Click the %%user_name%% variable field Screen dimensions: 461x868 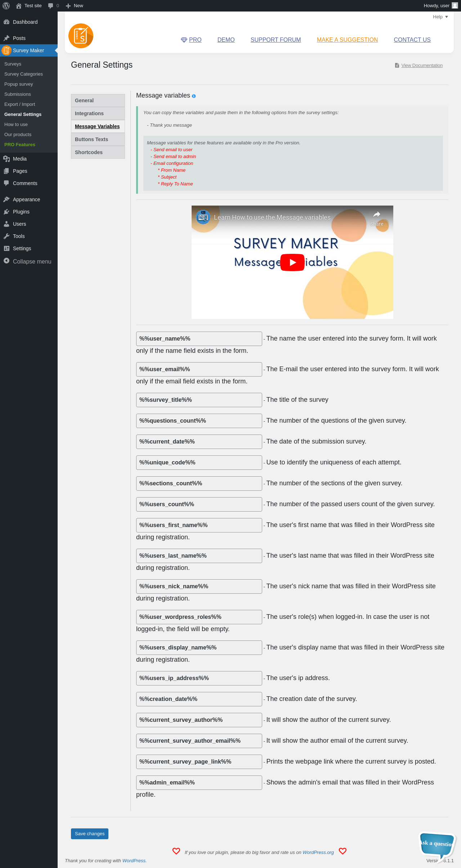199,339
